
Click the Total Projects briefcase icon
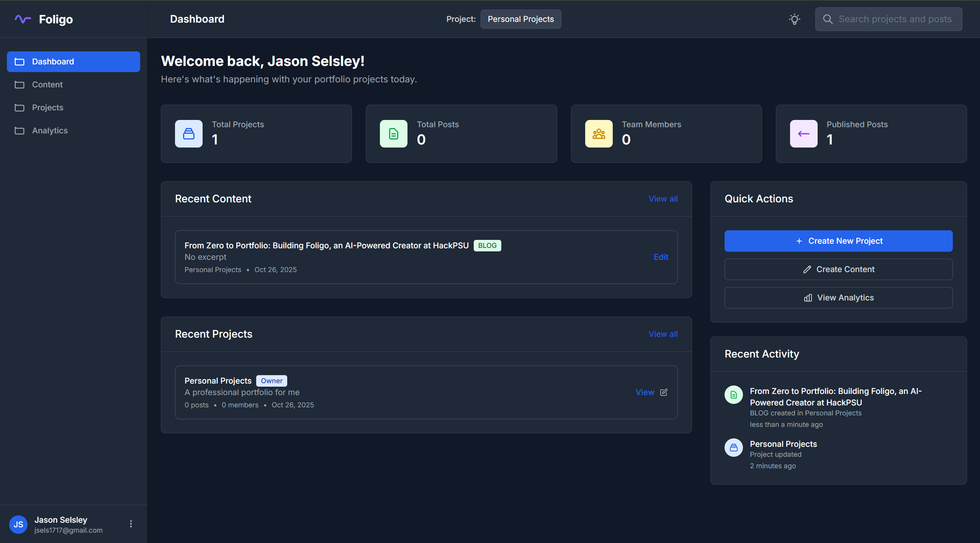(x=188, y=134)
